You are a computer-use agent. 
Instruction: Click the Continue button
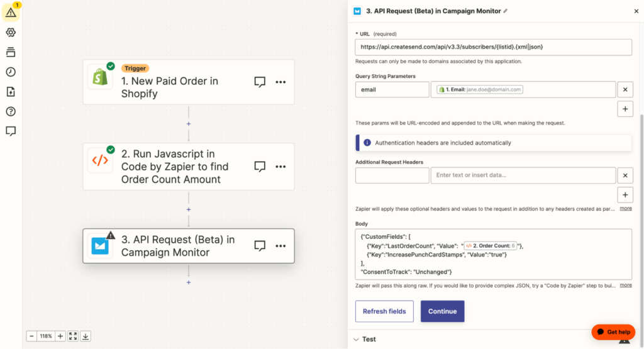(442, 311)
